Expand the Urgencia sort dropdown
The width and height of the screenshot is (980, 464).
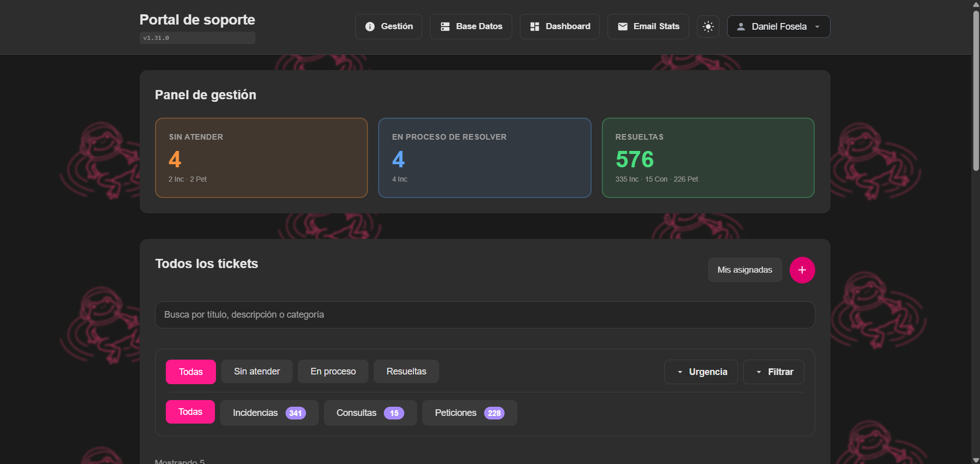[x=701, y=372]
